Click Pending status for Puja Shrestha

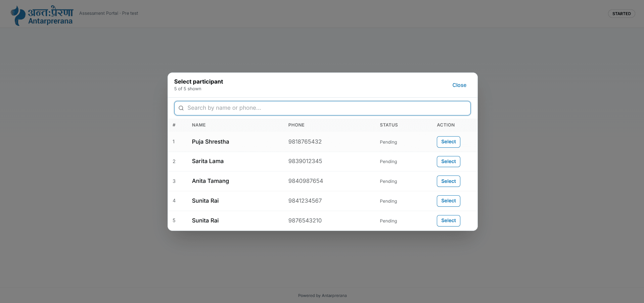point(388,142)
